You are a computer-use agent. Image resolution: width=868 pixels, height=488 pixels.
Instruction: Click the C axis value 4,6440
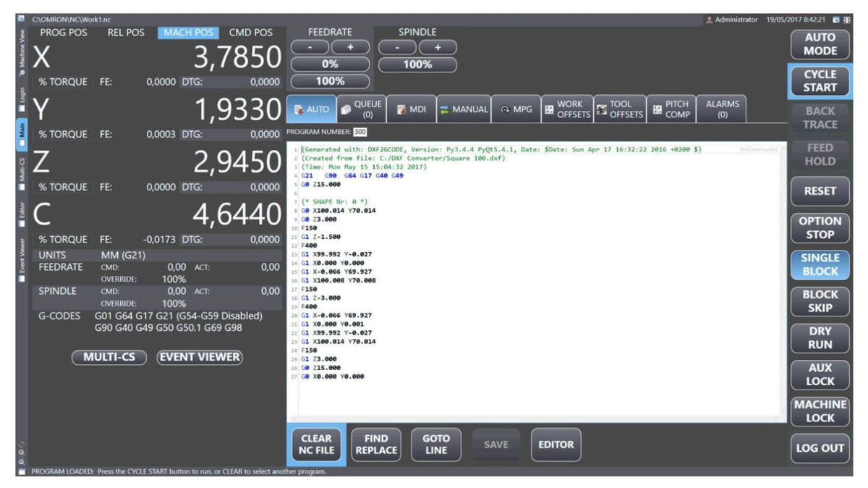(237, 214)
